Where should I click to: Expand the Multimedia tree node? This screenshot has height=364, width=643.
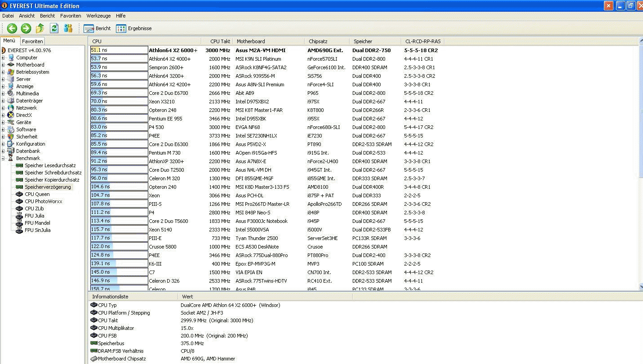[3, 93]
